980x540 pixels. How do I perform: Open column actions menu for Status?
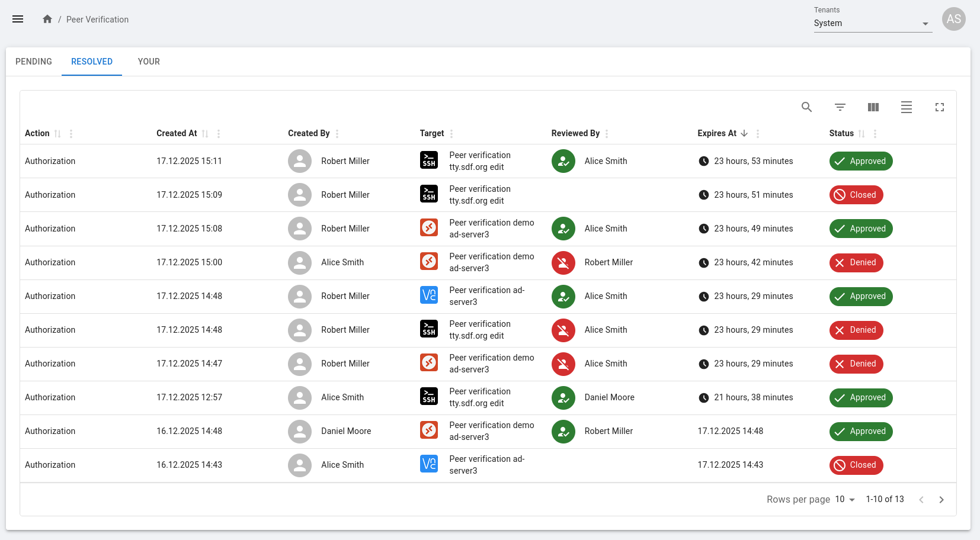point(875,134)
